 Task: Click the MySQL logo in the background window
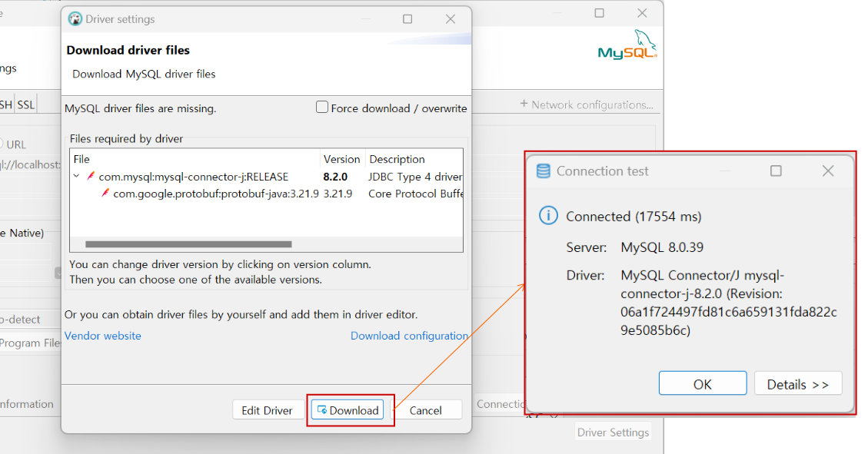[627, 45]
